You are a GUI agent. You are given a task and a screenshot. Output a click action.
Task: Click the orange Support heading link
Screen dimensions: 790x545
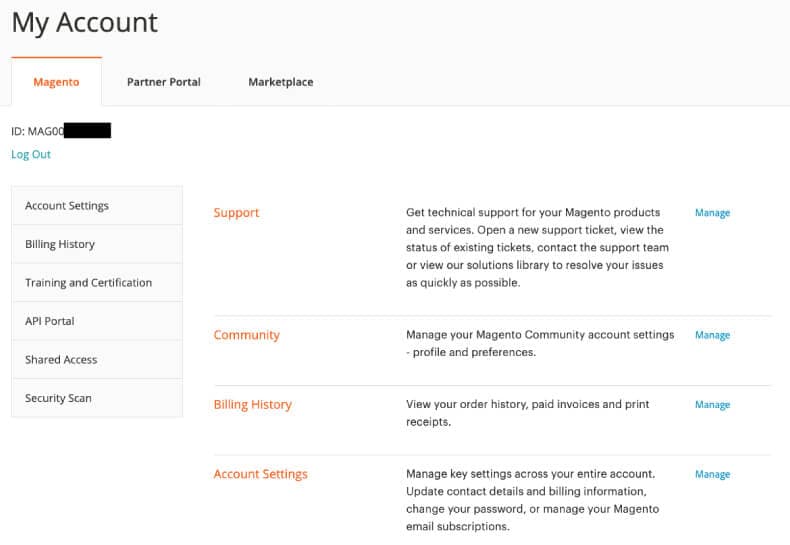coord(236,213)
